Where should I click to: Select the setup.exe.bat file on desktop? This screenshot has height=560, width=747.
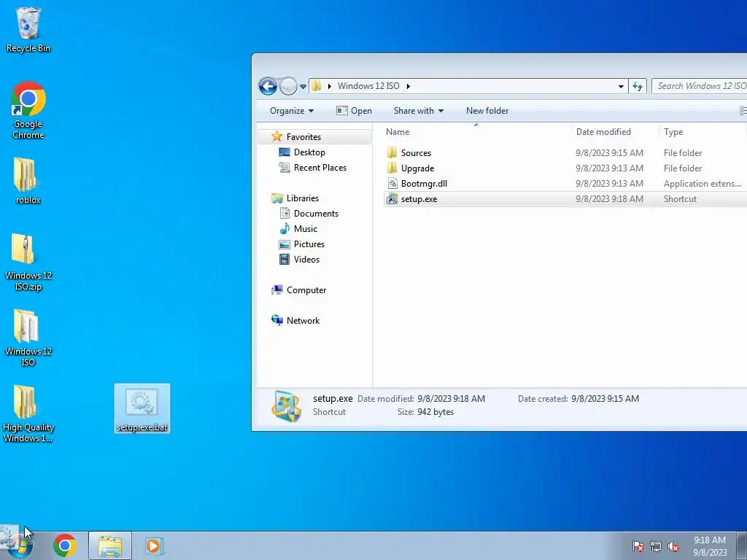[x=142, y=408]
